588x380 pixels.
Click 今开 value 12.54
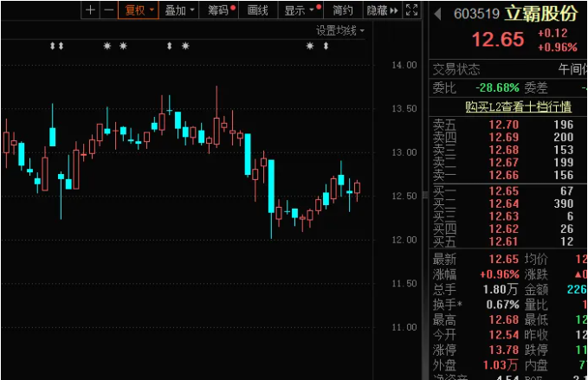click(x=504, y=335)
